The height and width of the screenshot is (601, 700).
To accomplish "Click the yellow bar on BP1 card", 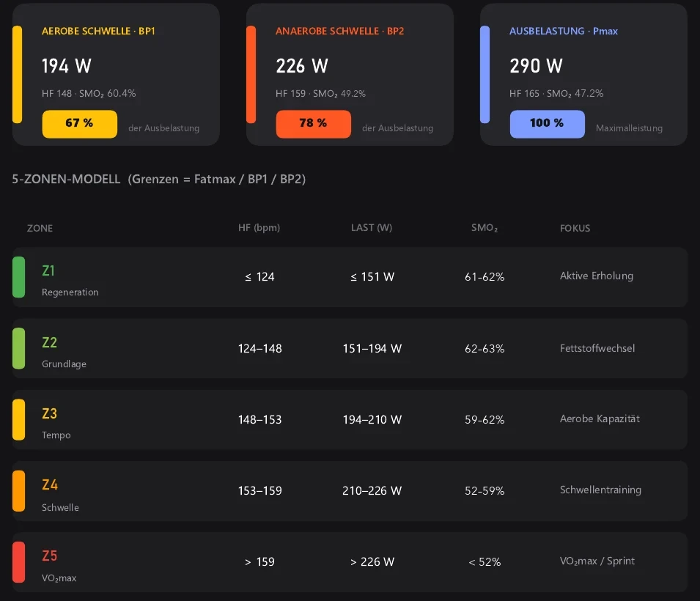I will pyautogui.click(x=17, y=74).
